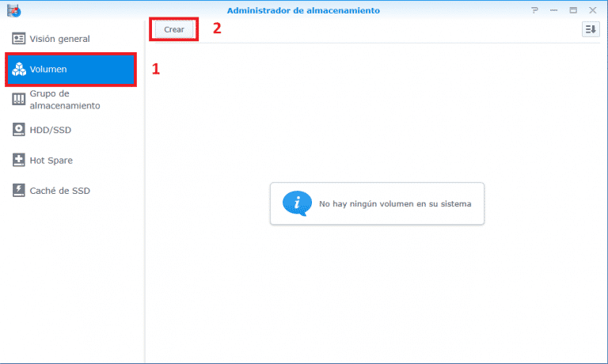
Task: Minimize the Storage Manager window
Action: (x=553, y=10)
